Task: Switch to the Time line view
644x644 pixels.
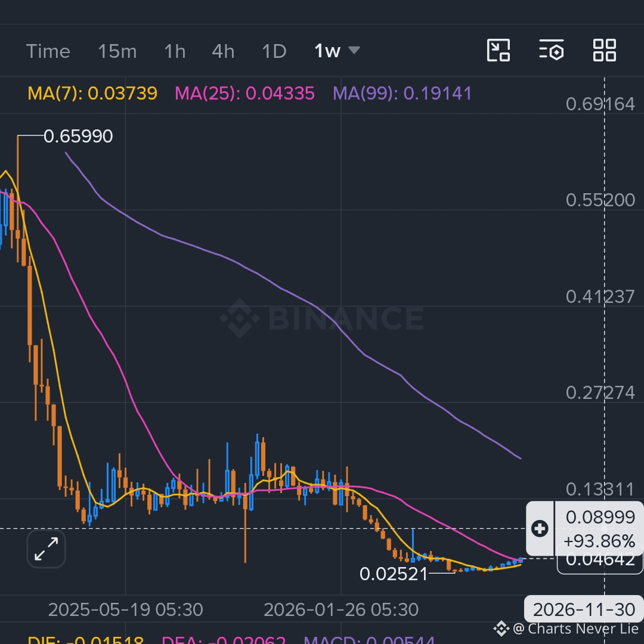Action: pos(48,51)
